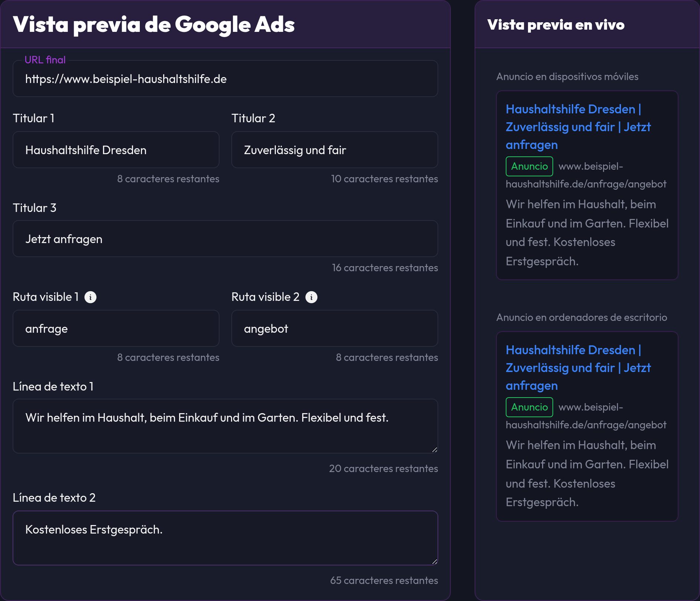The height and width of the screenshot is (601, 700).
Task: Click the Ruta visible 1 info icon
Action: pos(90,297)
